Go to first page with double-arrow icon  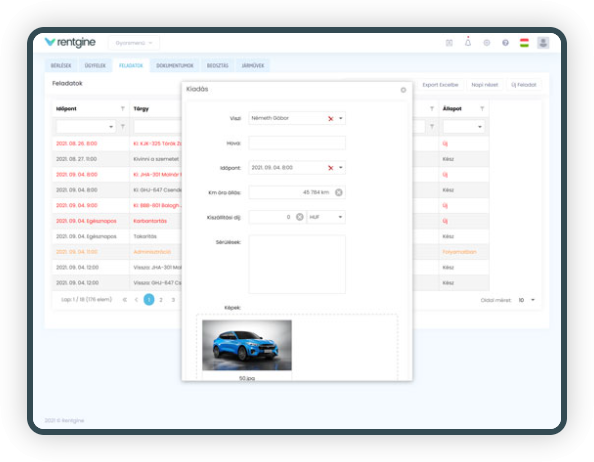pyautogui.click(x=125, y=300)
